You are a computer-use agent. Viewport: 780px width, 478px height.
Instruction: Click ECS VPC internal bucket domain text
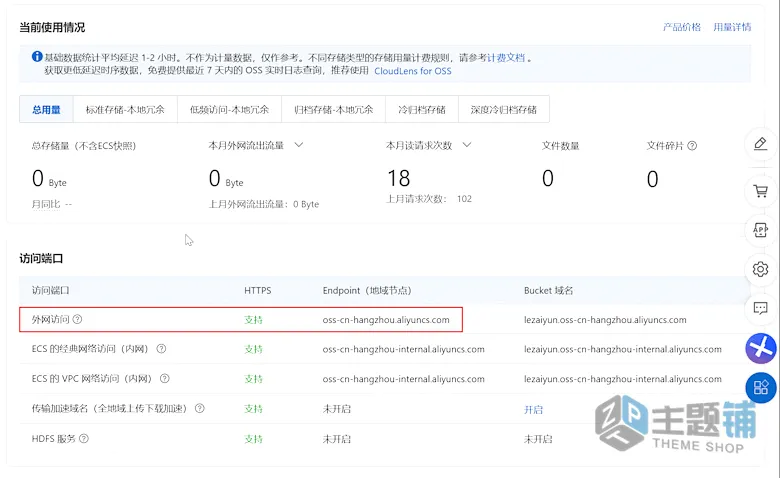[x=623, y=379]
